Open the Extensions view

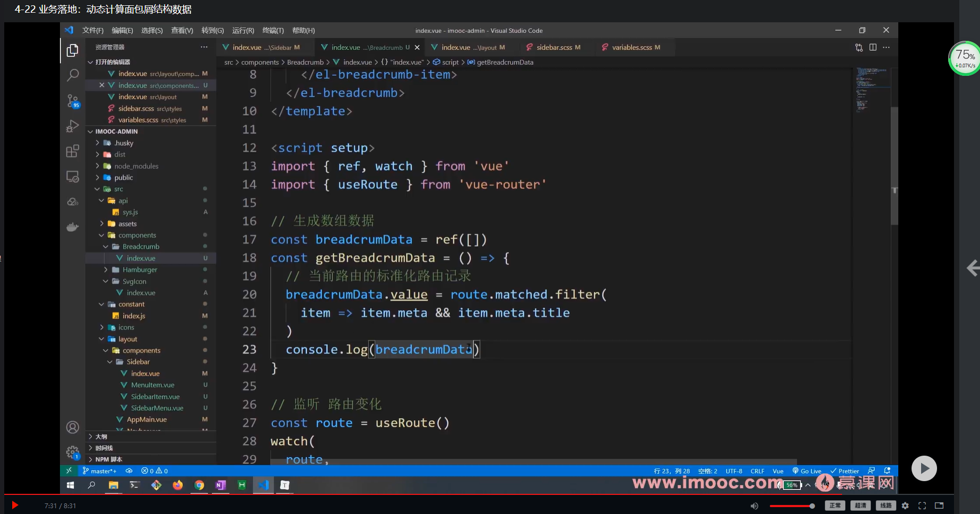(x=73, y=151)
